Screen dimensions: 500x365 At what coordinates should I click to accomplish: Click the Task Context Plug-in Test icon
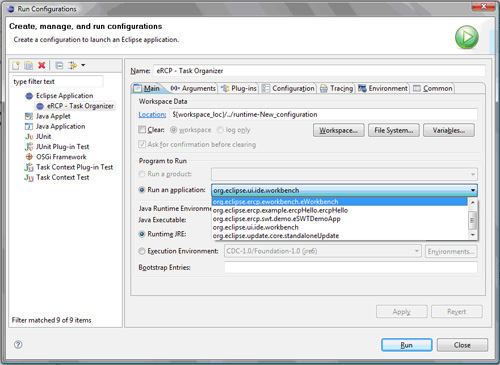29,167
